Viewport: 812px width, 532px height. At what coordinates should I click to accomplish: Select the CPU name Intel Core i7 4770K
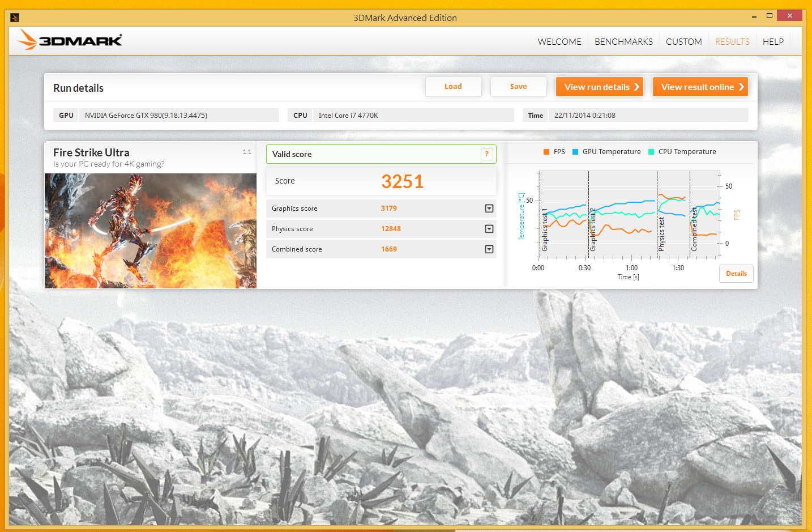[x=348, y=116]
